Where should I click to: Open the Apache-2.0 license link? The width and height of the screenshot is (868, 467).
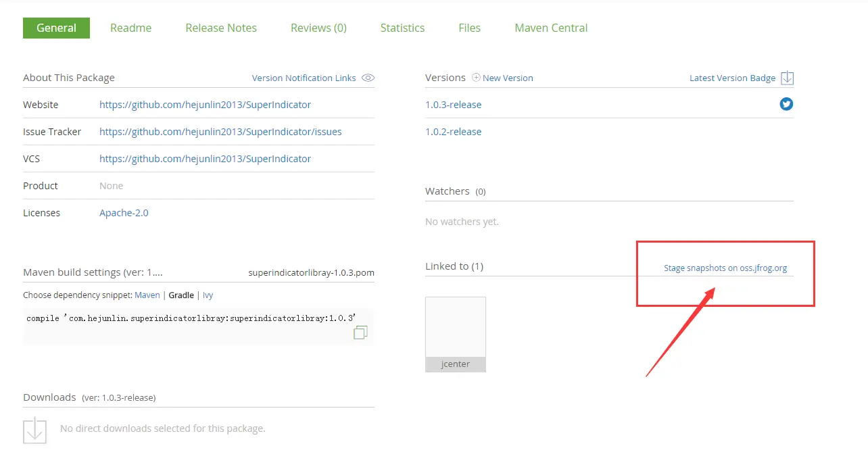point(124,213)
